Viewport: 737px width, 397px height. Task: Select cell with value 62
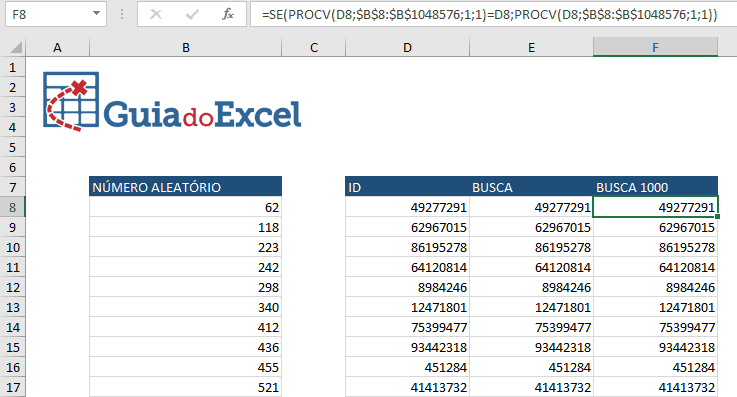tap(186, 207)
